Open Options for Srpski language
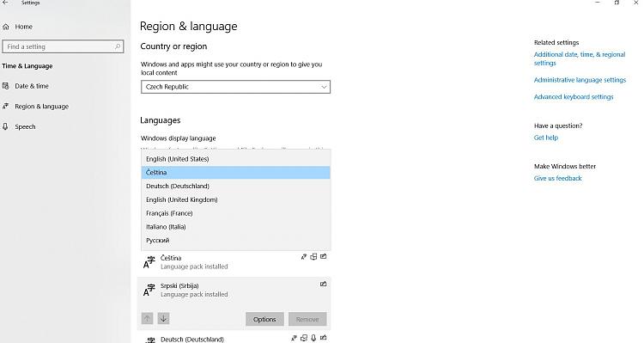 [x=264, y=319]
